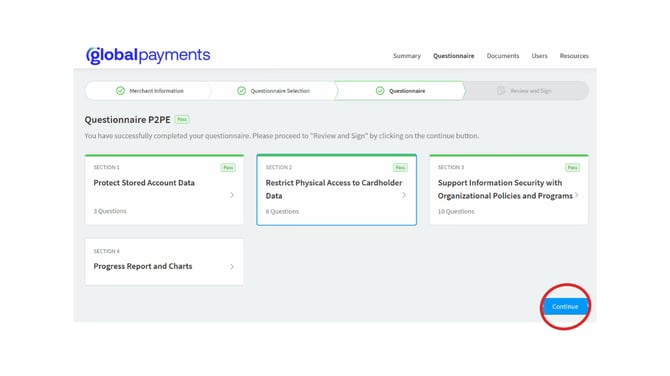Click the successfully completed questionnaire message
670x376 pixels.
282,136
